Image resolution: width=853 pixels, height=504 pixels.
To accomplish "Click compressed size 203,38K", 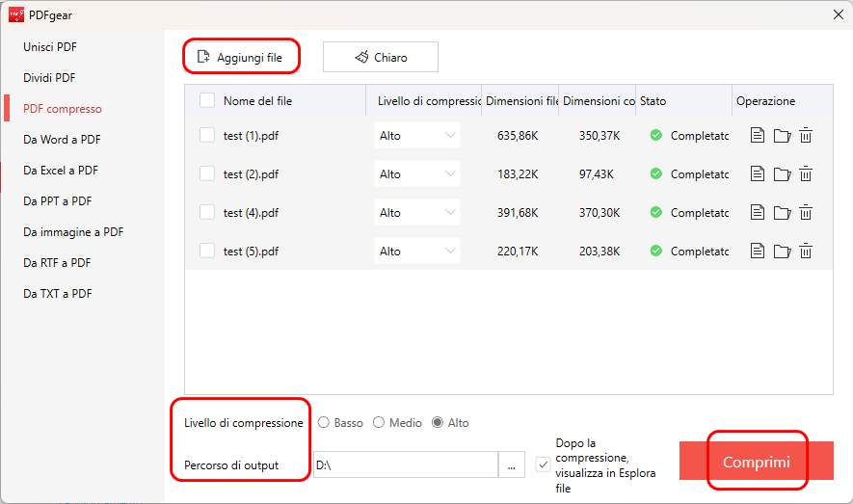I will 600,252.
